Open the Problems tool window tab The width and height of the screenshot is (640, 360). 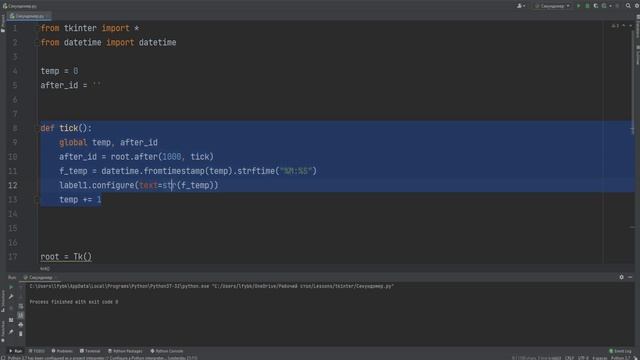tap(62, 351)
